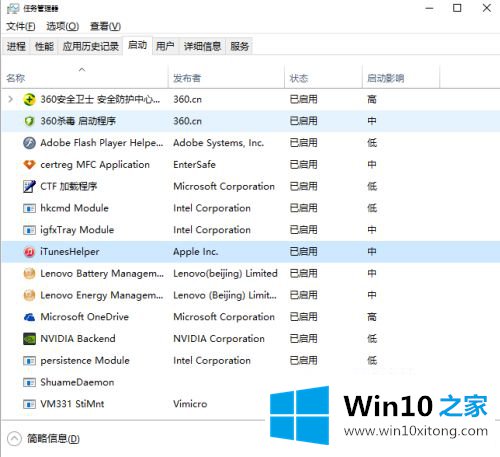This screenshot has height=457, width=500.
Task: Click 高 impact of 360安全卫士
Action: tap(372, 99)
